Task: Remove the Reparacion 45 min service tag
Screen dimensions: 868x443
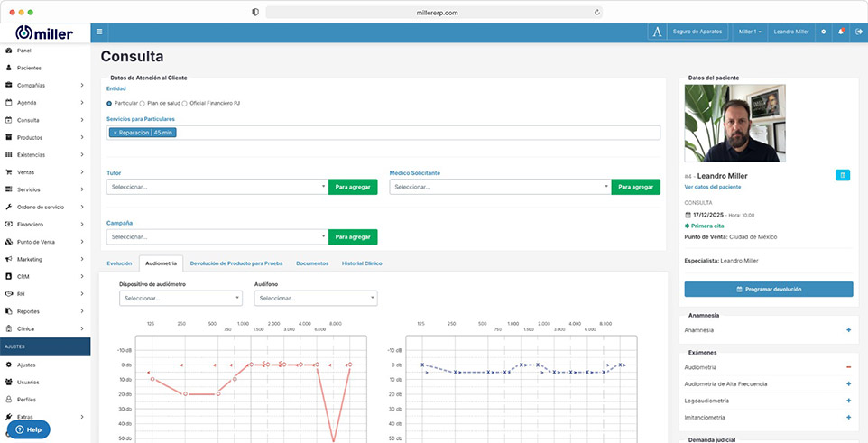Action: pos(115,133)
